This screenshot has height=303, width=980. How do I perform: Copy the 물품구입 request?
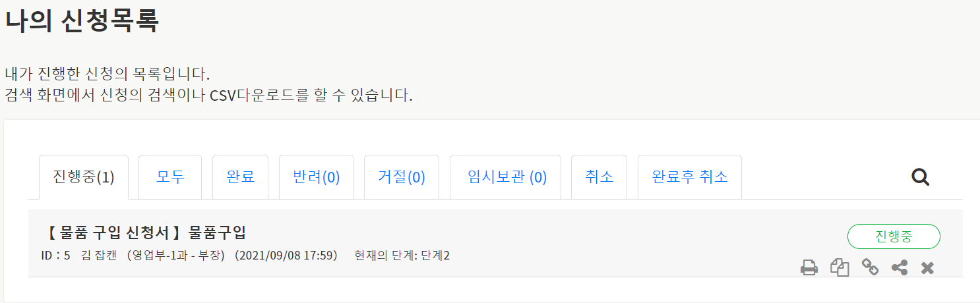coord(840,268)
